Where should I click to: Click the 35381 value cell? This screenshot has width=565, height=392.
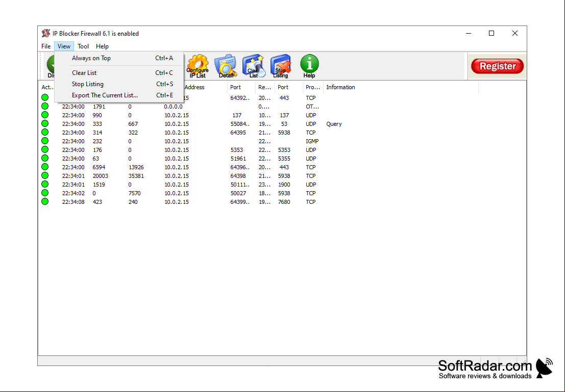point(136,176)
